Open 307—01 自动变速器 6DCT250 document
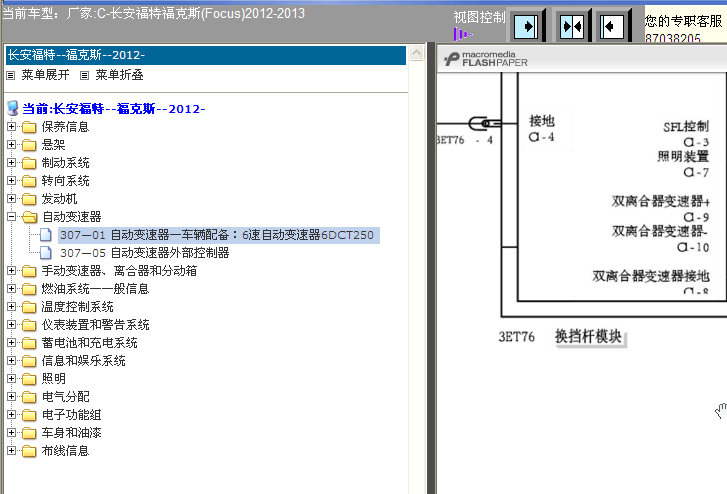 (217, 235)
